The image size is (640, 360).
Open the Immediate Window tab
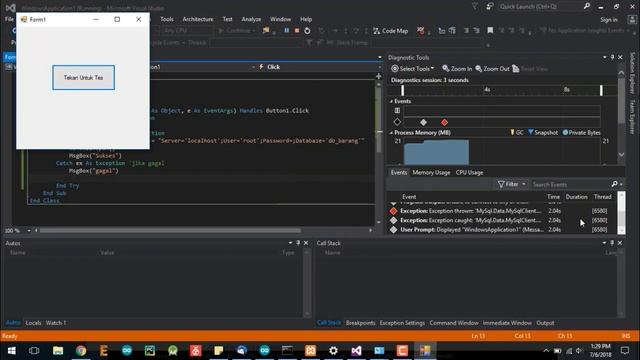pyautogui.click(x=507, y=323)
